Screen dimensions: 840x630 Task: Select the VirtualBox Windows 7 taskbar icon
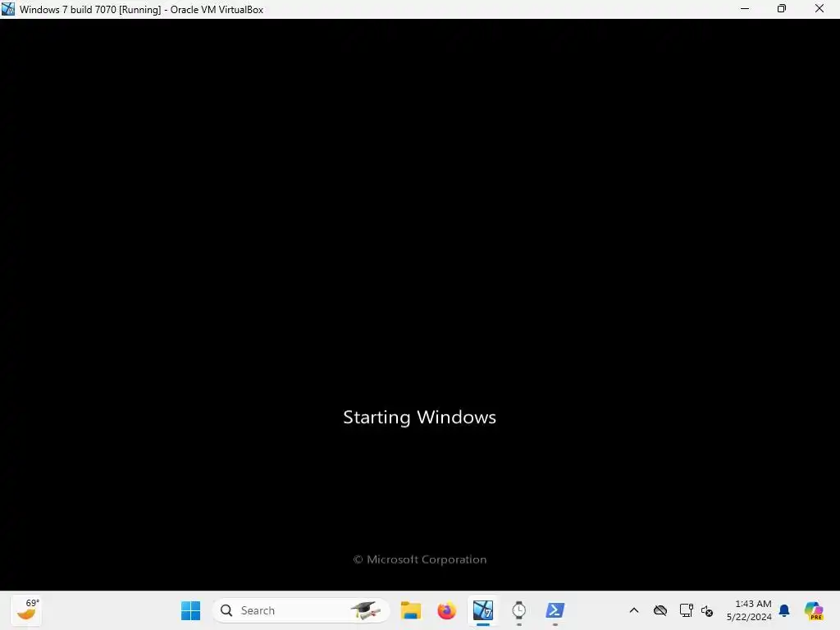(482, 610)
